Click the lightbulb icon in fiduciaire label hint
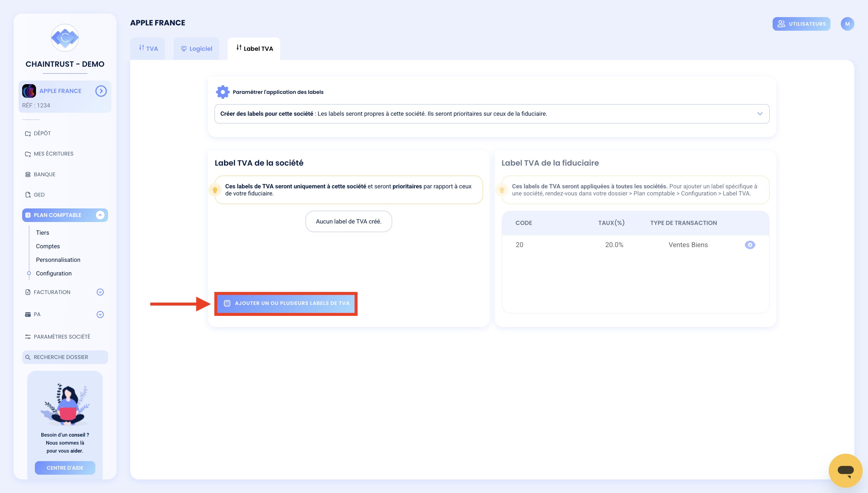 502,190
